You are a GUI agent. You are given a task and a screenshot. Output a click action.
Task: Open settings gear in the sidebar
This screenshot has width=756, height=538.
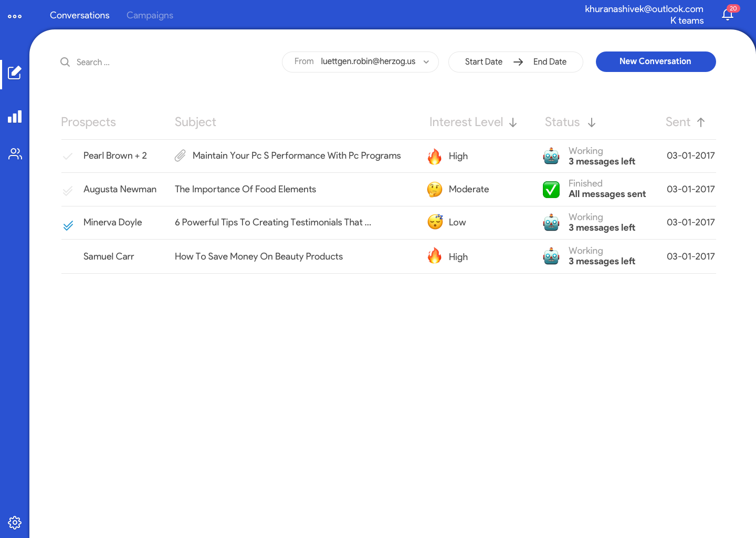tap(15, 522)
